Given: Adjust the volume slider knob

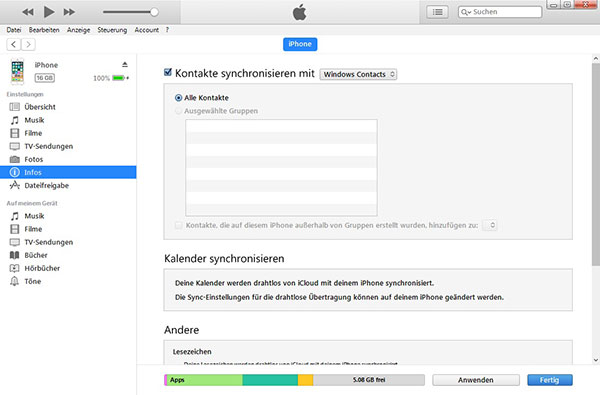Looking at the screenshot, I should 154,12.
